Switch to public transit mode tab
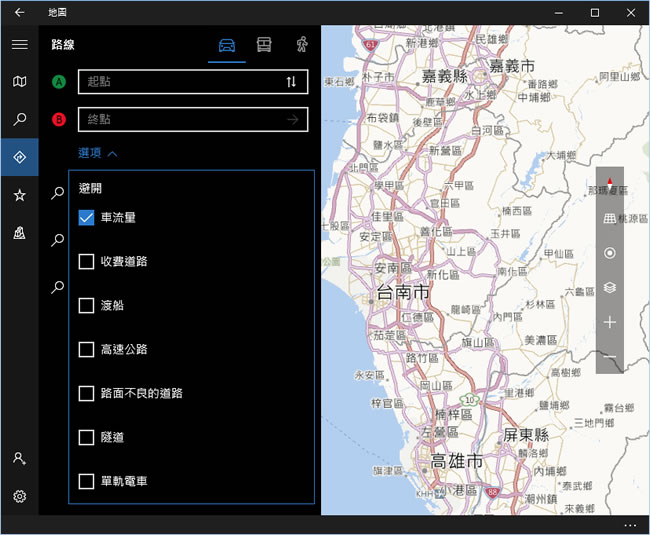 264,45
